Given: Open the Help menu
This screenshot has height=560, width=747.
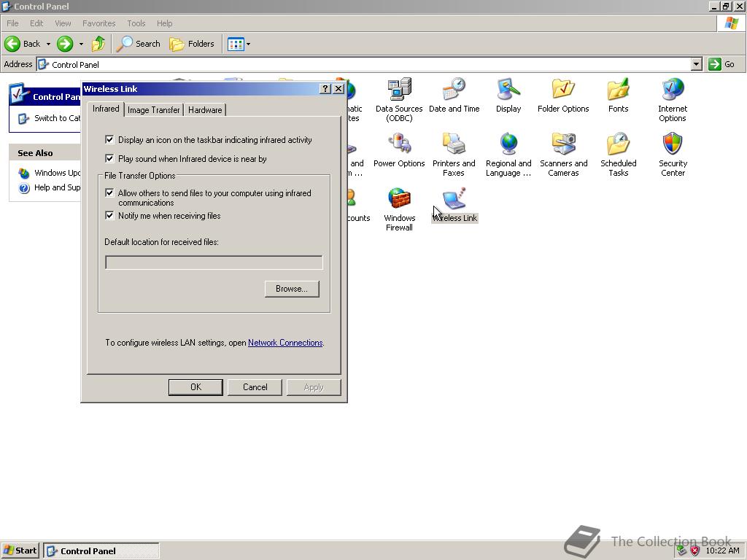Looking at the screenshot, I should click(164, 23).
